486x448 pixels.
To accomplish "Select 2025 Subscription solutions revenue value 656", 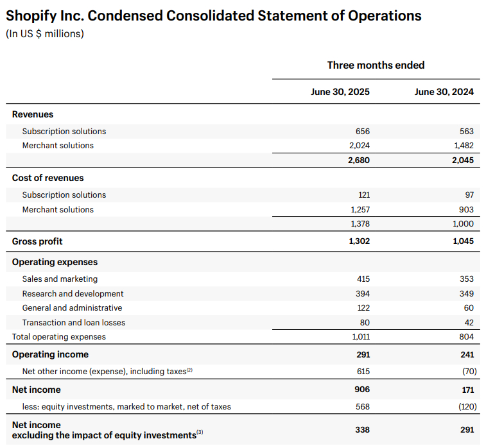I will coord(363,132).
